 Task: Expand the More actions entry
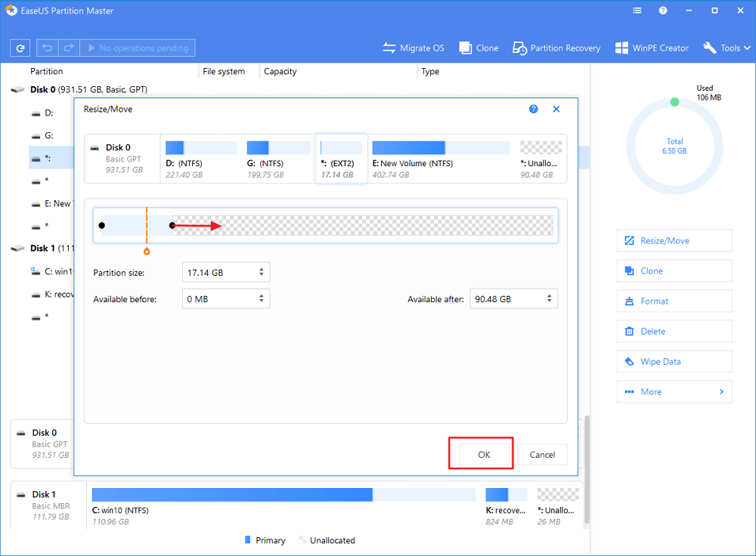point(674,392)
